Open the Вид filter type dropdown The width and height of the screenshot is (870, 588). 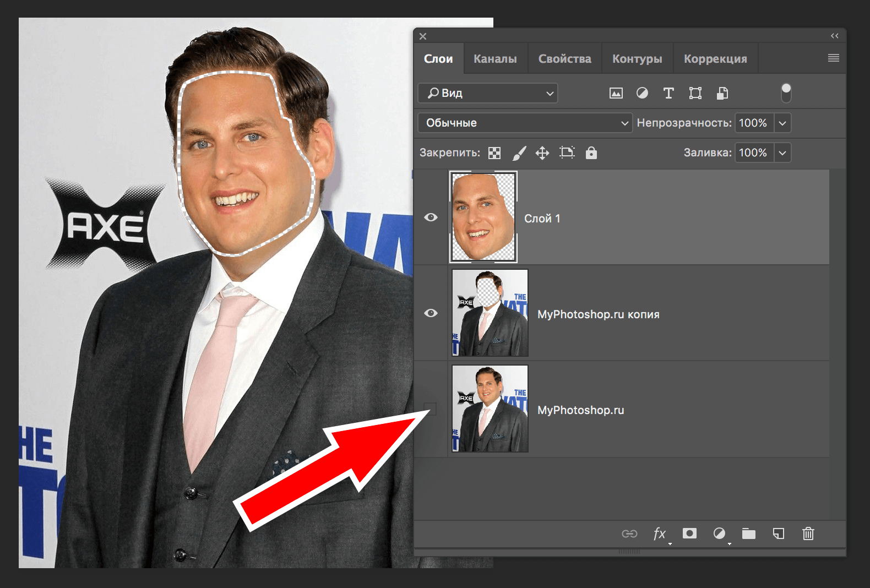tap(488, 93)
